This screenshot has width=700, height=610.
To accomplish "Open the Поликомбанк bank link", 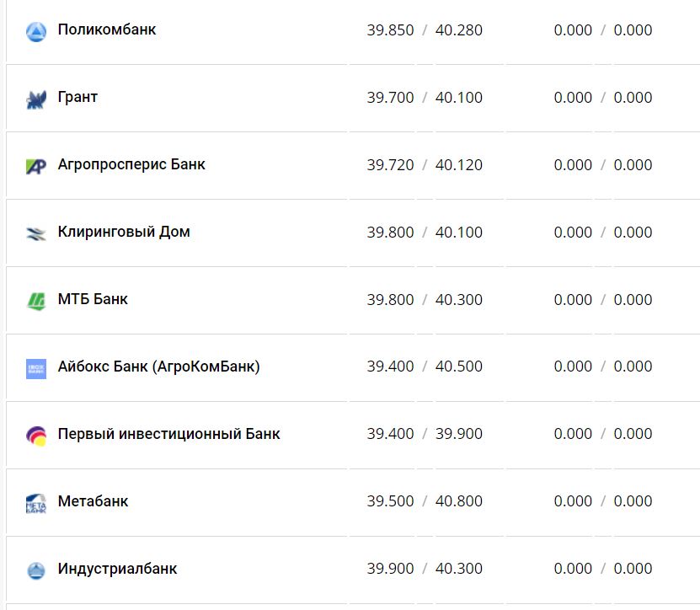I will coord(107,29).
